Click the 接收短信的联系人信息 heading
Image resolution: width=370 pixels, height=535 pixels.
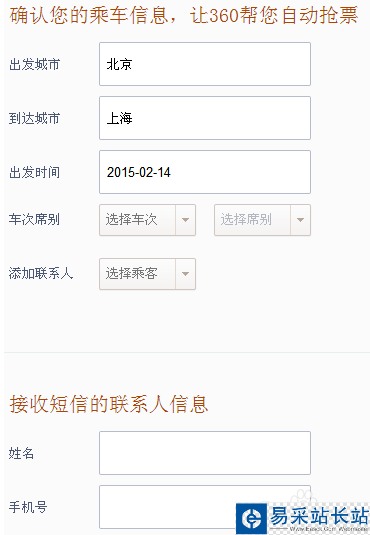pyautogui.click(x=109, y=404)
